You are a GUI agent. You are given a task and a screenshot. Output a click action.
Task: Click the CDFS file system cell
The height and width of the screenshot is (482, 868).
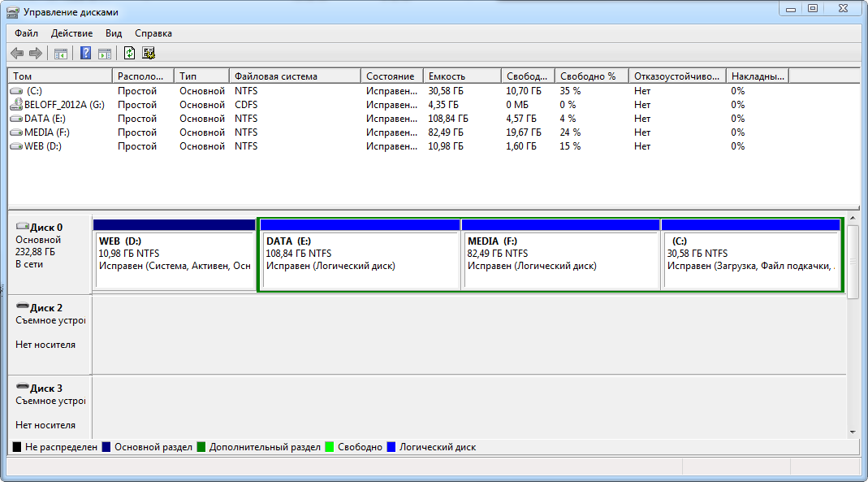pyautogui.click(x=246, y=105)
